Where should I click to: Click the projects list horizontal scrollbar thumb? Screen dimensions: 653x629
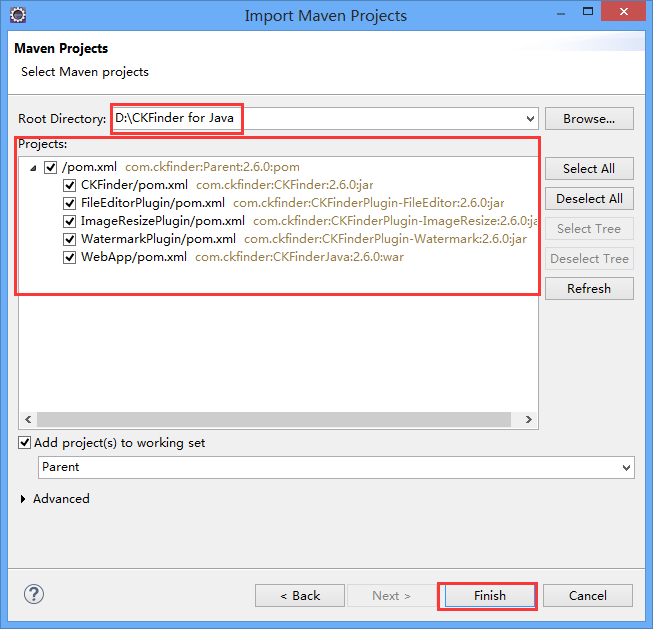274,419
